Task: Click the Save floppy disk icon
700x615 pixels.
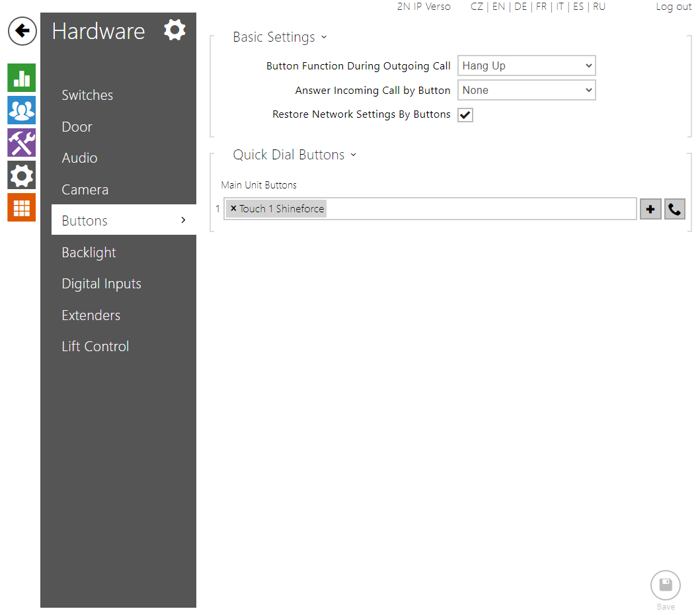Action: click(665, 586)
